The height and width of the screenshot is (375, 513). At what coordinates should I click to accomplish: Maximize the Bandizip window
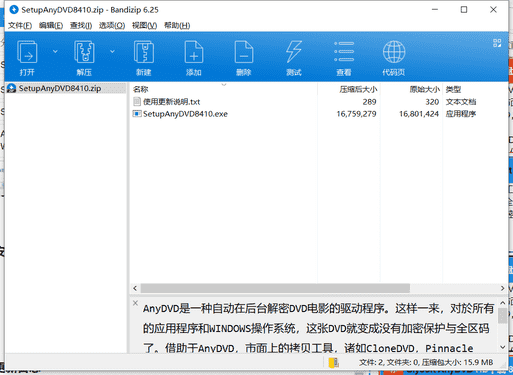tap(464, 10)
